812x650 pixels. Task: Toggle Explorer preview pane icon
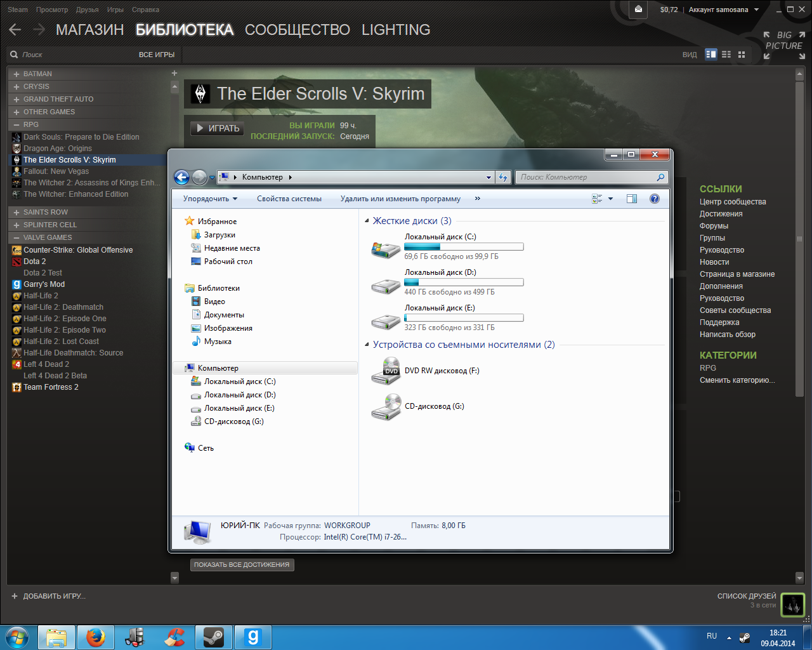[x=631, y=199]
